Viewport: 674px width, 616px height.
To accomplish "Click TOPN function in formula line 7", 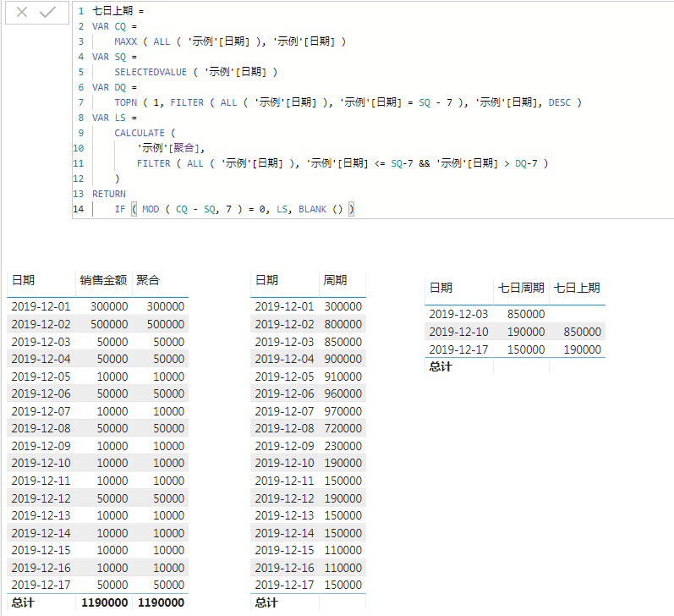I will point(125,102).
